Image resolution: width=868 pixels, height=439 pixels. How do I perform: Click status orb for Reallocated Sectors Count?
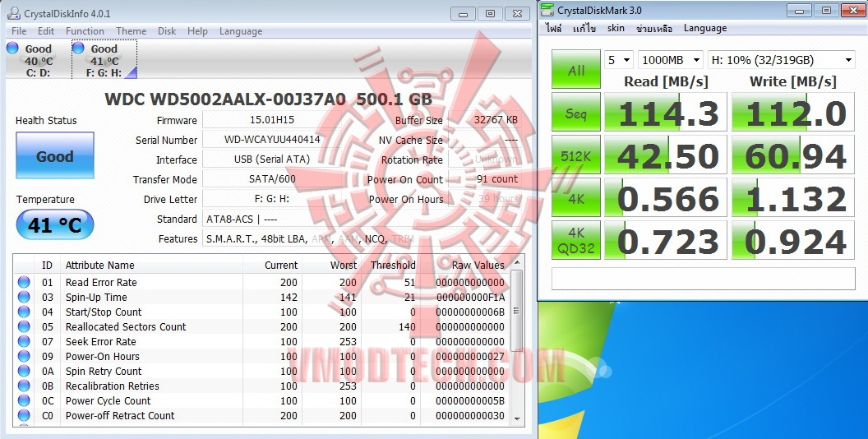point(24,326)
